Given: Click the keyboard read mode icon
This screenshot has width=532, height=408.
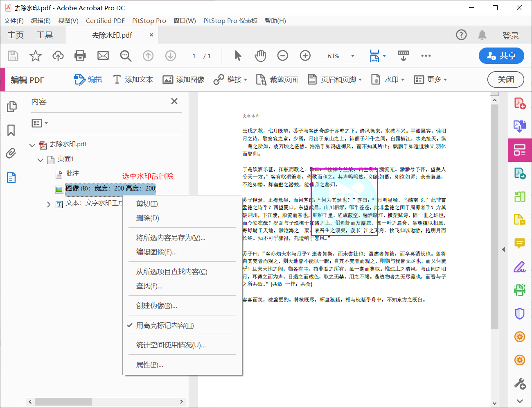Looking at the screenshot, I should 404,56.
